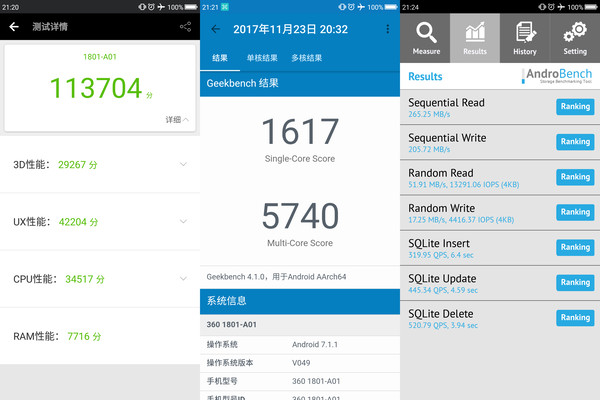Tap the V049 system version value

coord(301,362)
